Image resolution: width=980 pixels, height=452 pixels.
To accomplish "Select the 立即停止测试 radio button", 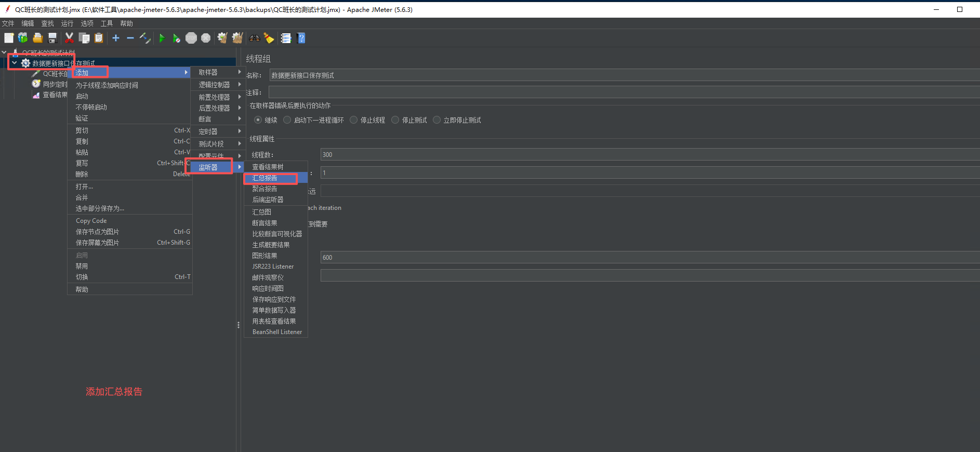I will [436, 120].
